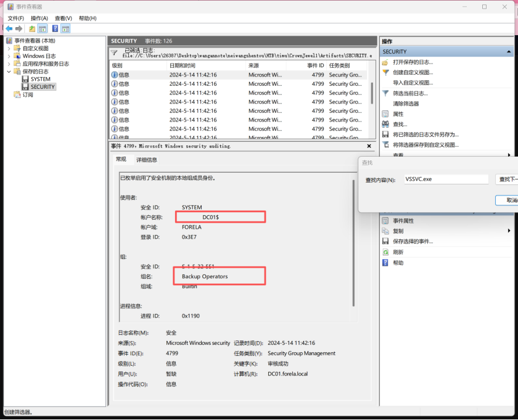Click the blue question mark toolbar icon

(x=55, y=28)
